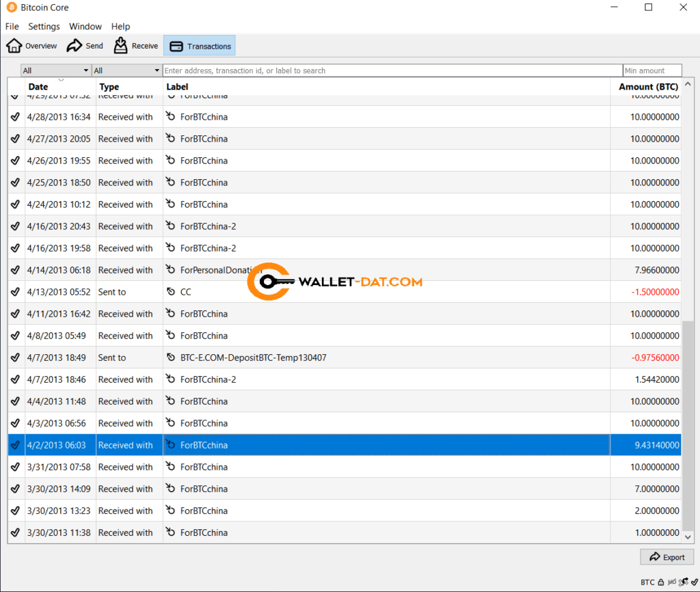This screenshot has width=700, height=592.
Task: Click the network connections icon in the statusbar
Action: coord(683,582)
